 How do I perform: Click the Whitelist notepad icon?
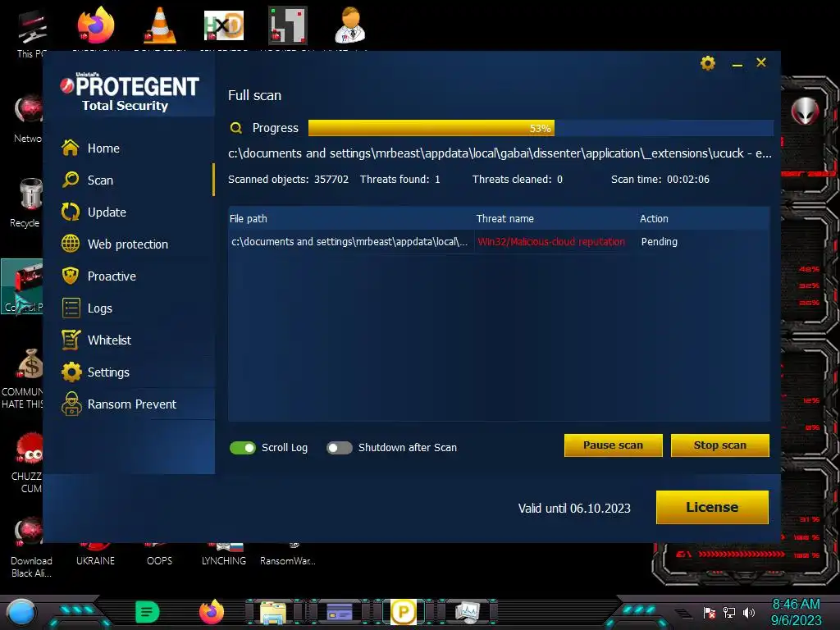[x=71, y=340]
